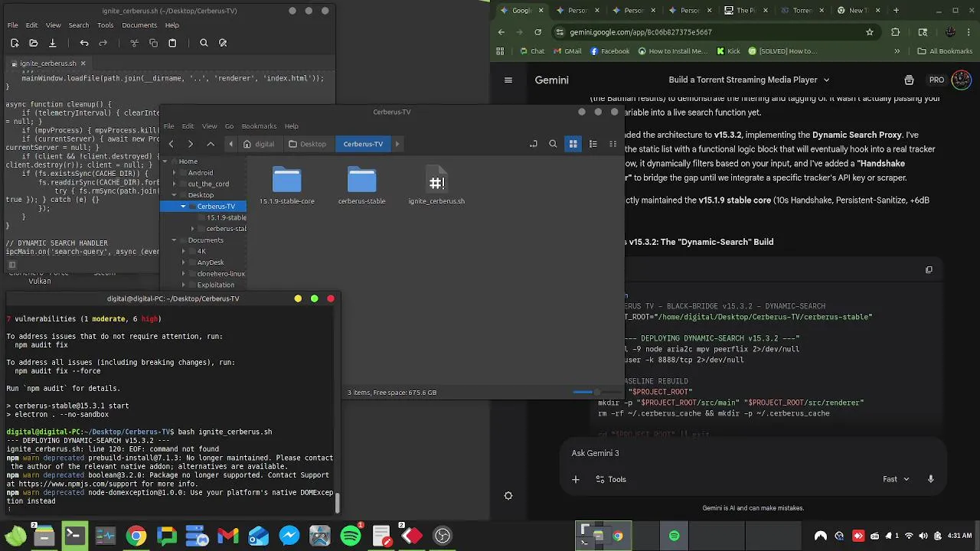This screenshot has width=980, height=551.
Task: Open the 15.1.9-stable-core folder icon
Action: point(287,181)
